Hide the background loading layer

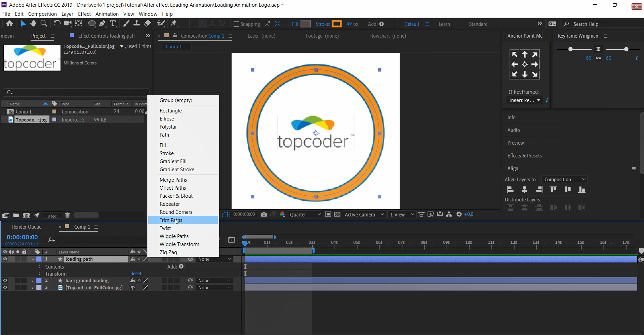click(5, 280)
